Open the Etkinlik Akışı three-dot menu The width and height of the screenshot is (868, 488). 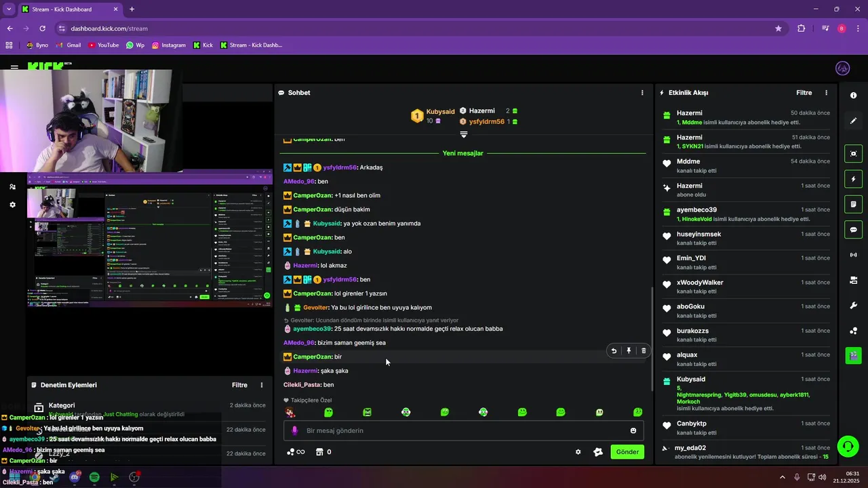click(826, 93)
